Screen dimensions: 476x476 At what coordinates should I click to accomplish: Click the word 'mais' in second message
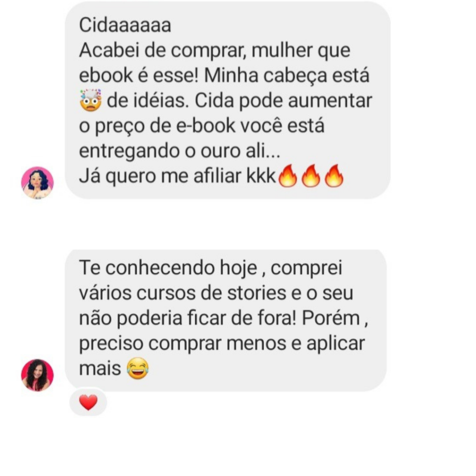pyautogui.click(x=100, y=369)
